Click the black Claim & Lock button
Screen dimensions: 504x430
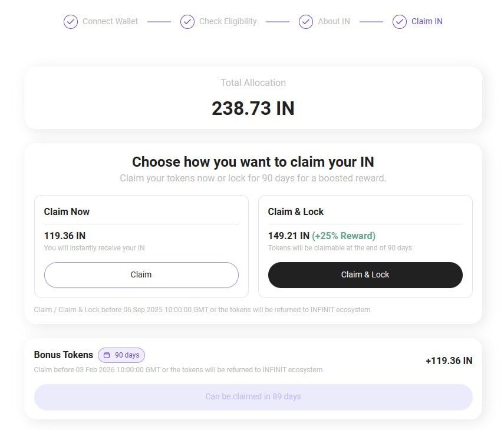pyautogui.click(x=365, y=275)
